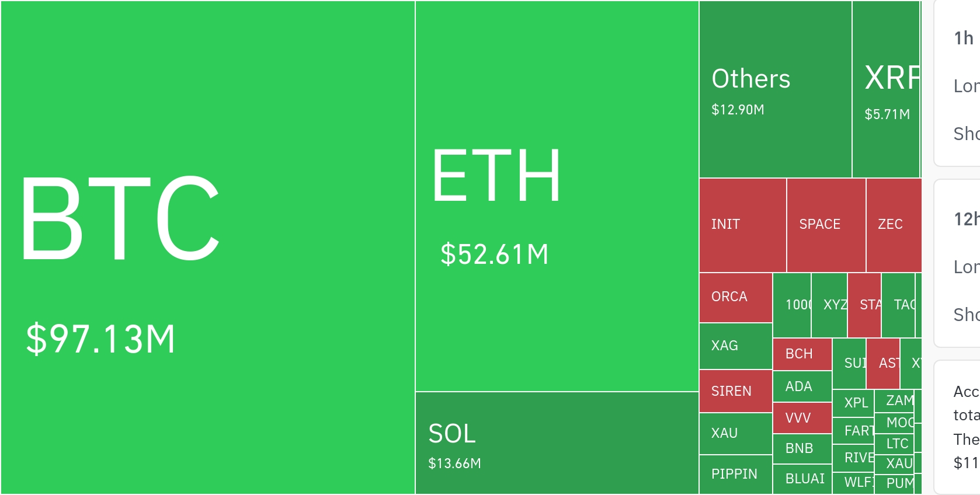The width and height of the screenshot is (980, 495).
Task: Click the BTC $97.13M heatmap tile
Action: (x=207, y=247)
